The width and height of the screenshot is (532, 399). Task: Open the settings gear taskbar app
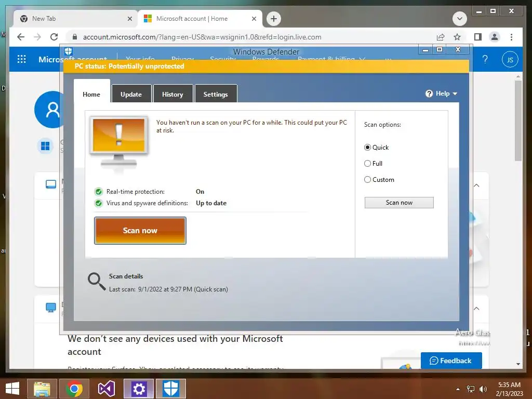pyautogui.click(x=138, y=389)
